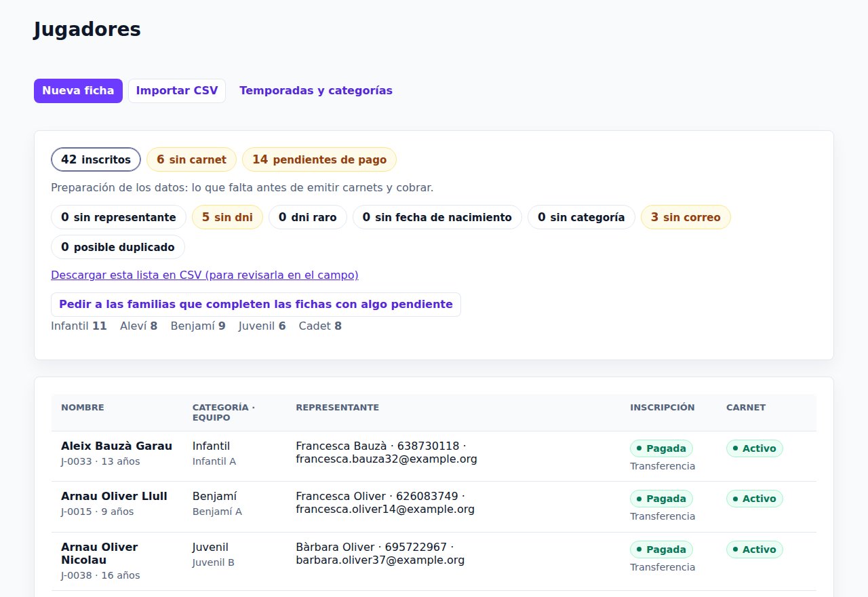Click the Aleví 8 category count
This screenshot has width=868, height=597.
coord(138,326)
